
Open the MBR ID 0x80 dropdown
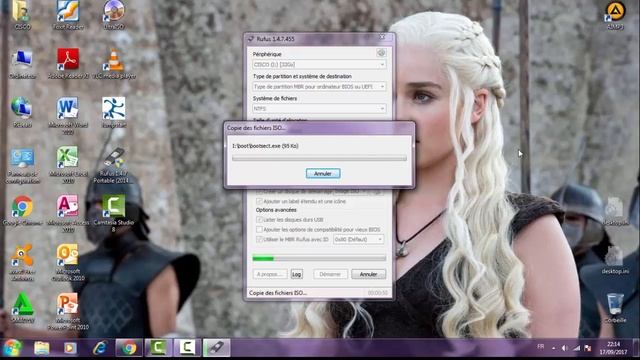click(358, 239)
